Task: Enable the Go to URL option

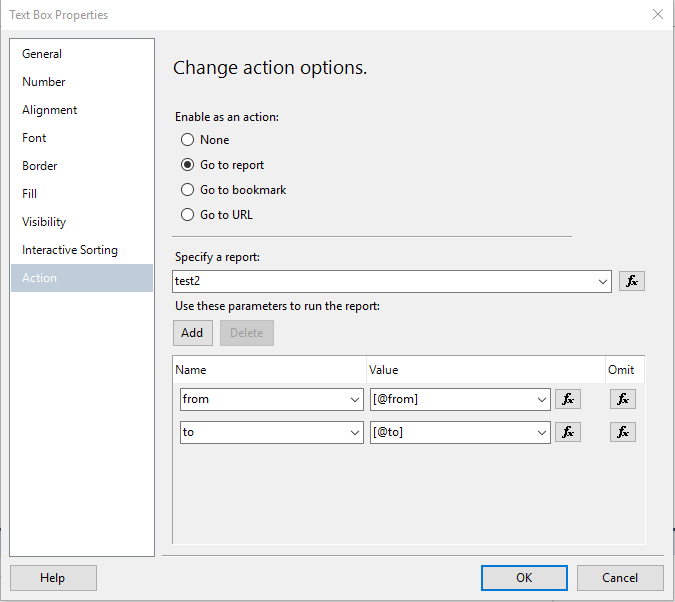Action: [x=188, y=214]
